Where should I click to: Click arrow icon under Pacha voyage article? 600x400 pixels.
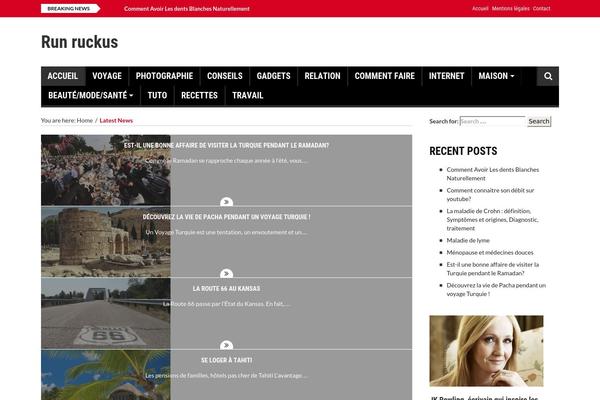[x=226, y=273]
